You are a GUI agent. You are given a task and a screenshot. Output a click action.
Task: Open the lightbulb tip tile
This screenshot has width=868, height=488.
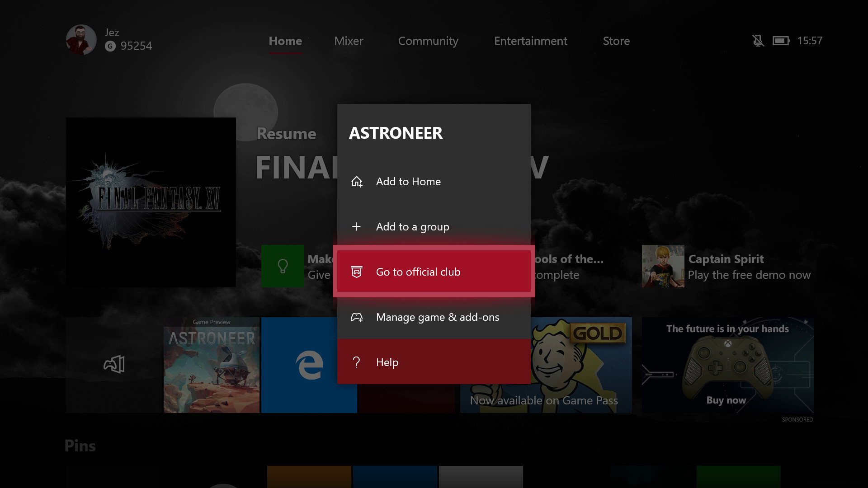pos(283,266)
